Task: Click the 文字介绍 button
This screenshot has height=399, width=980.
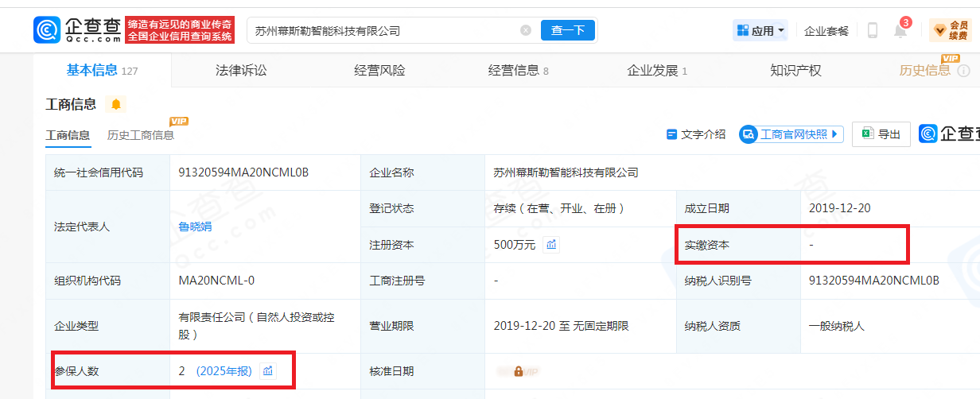Action: tap(697, 134)
